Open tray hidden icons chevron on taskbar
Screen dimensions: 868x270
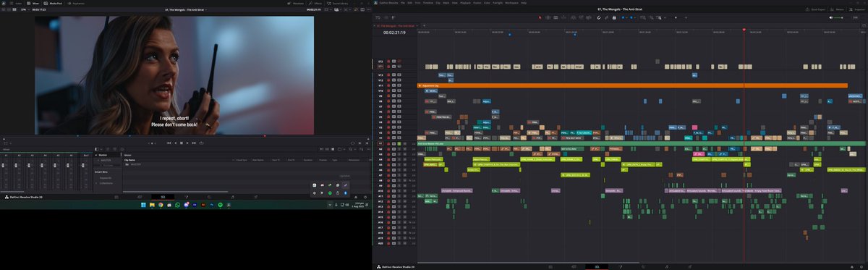330,205
